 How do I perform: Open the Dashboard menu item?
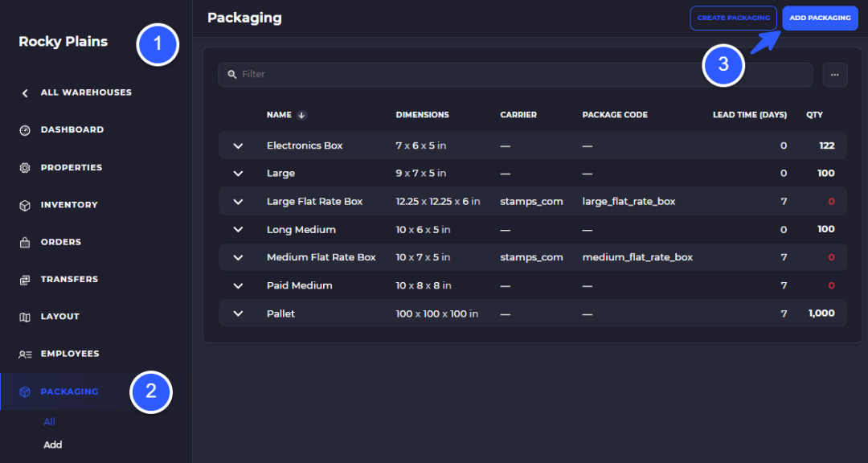point(72,129)
